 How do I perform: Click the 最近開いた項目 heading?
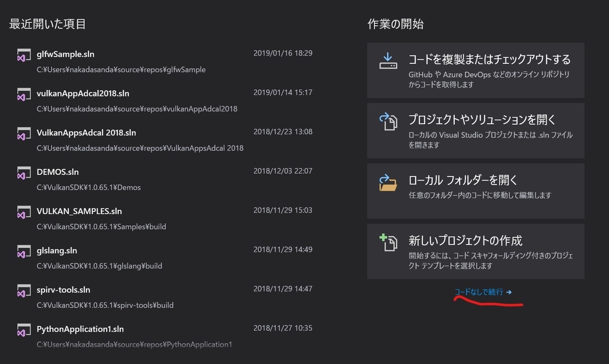(47, 24)
